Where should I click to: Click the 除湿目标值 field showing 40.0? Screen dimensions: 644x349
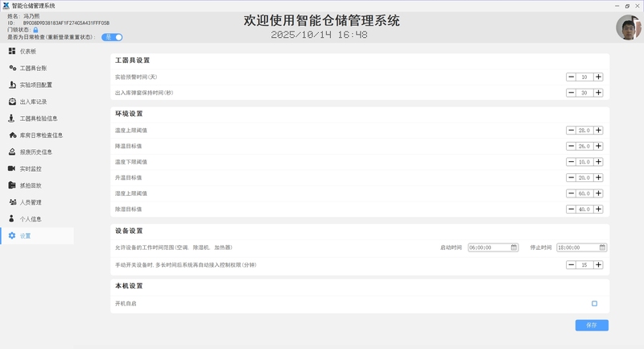(584, 210)
